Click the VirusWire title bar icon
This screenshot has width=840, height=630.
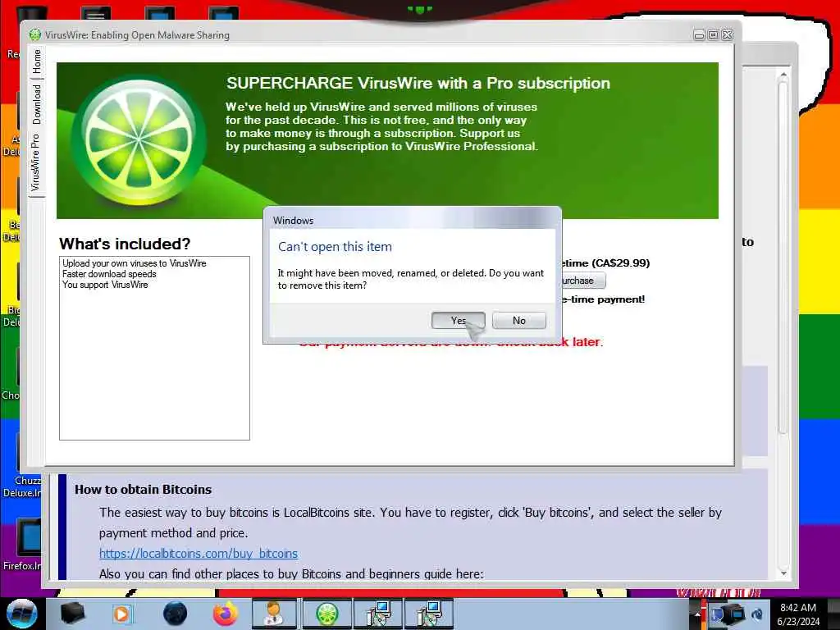[34, 34]
